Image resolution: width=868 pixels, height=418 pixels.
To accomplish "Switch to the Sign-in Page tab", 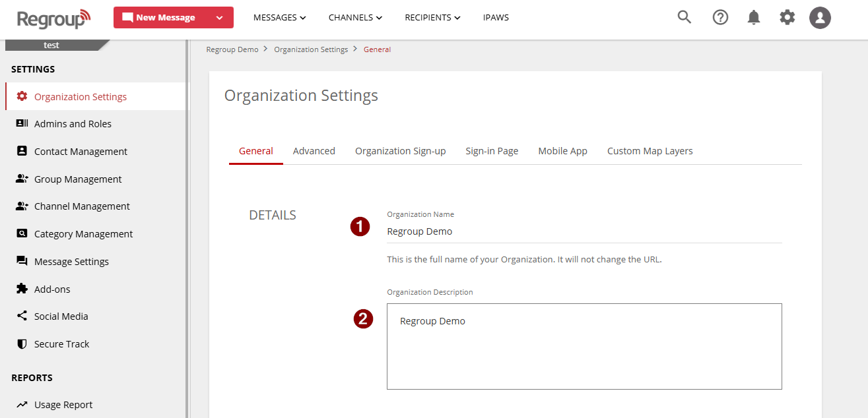I will (x=492, y=151).
